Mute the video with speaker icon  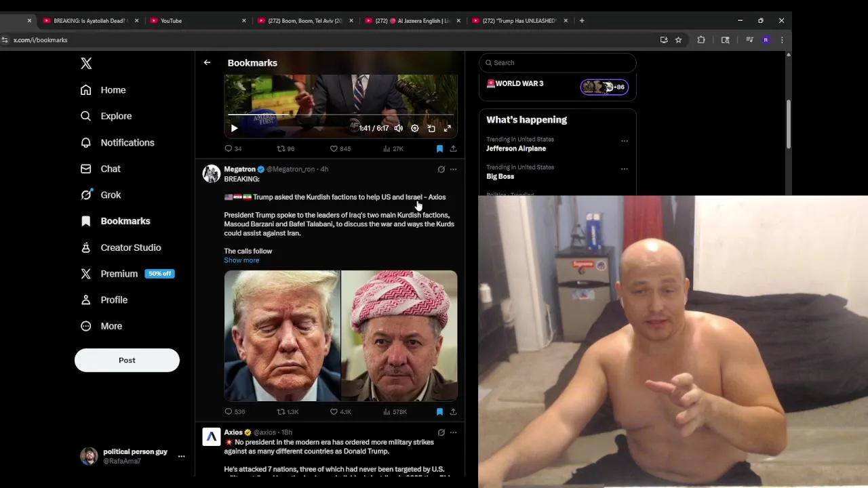(399, 128)
